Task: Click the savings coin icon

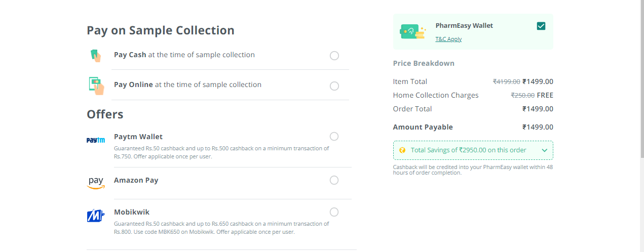Action: pyautogui.click(x=402, y=150)
